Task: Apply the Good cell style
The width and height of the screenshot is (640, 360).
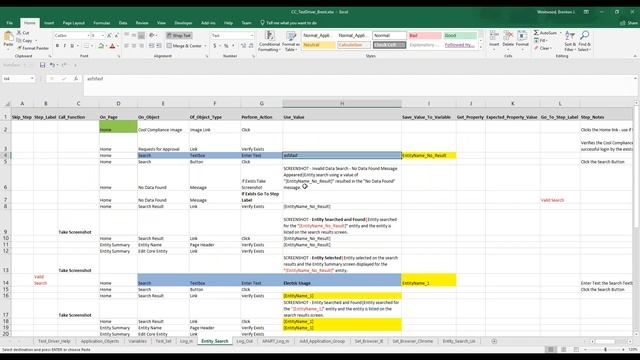Action: pos(460,36)
